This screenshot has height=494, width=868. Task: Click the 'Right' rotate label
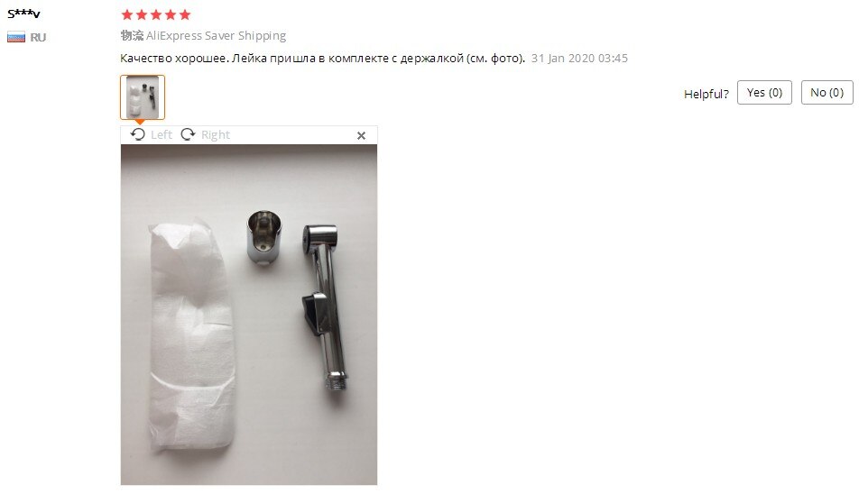click(216, 134)
